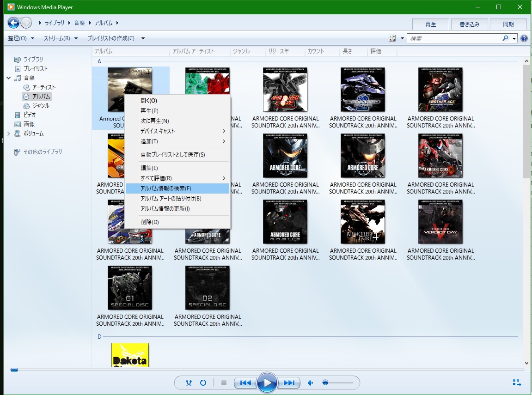
Task: Click the 検索 search input field
Action: (x=455, y=38)
